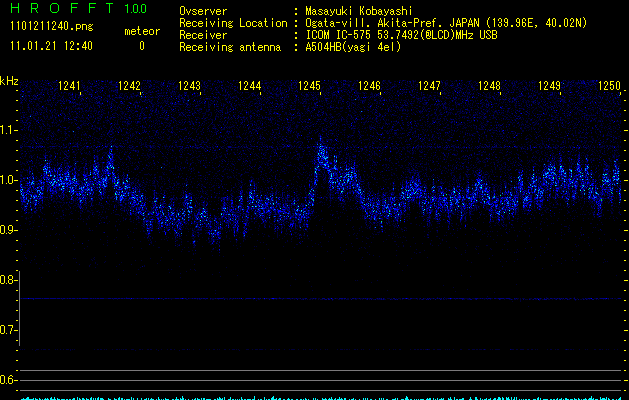Click the bright signal peak below 1245
This screenshot has height=400, width=629.
click(x=321, y=155)
